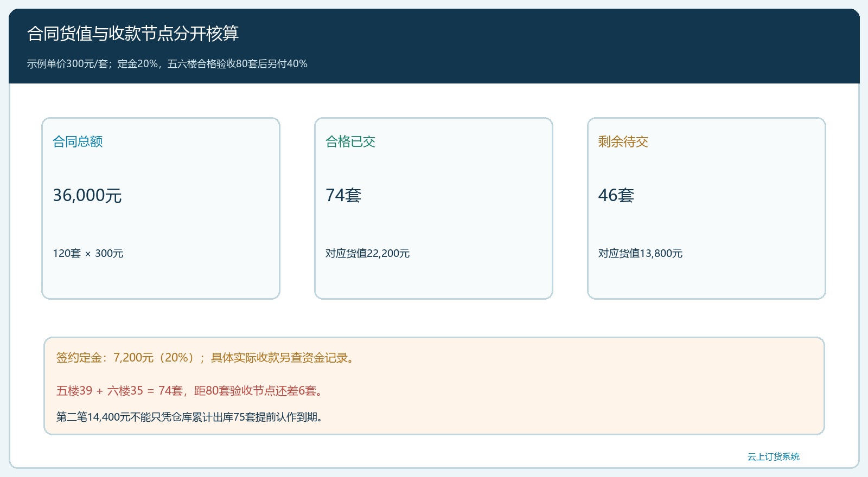Screen dimensions: 868x477
Task: Click the 120套 × 300元 formula text
Action: pos(88,253)
